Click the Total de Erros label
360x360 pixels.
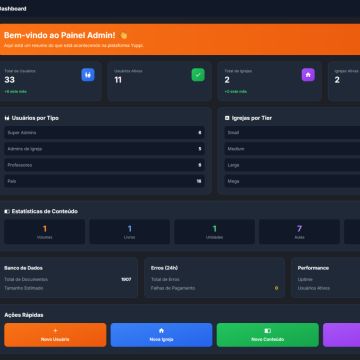[165, 279]
